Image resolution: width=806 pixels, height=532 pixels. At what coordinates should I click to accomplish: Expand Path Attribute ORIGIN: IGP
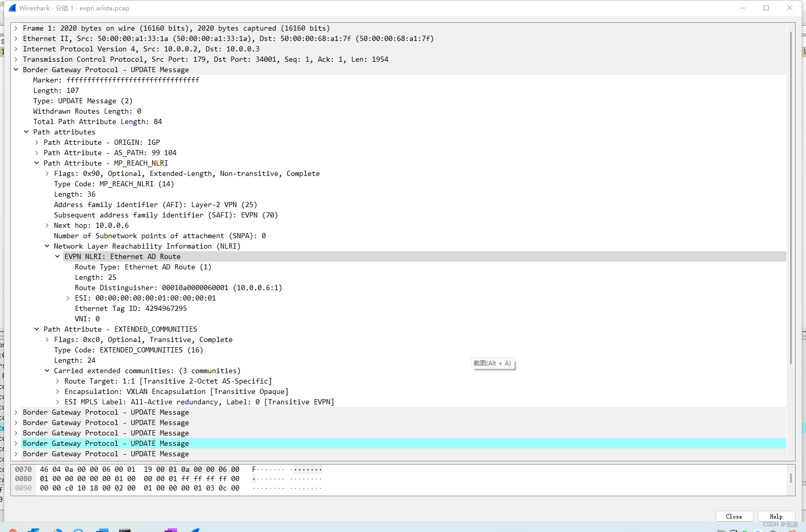37,142
